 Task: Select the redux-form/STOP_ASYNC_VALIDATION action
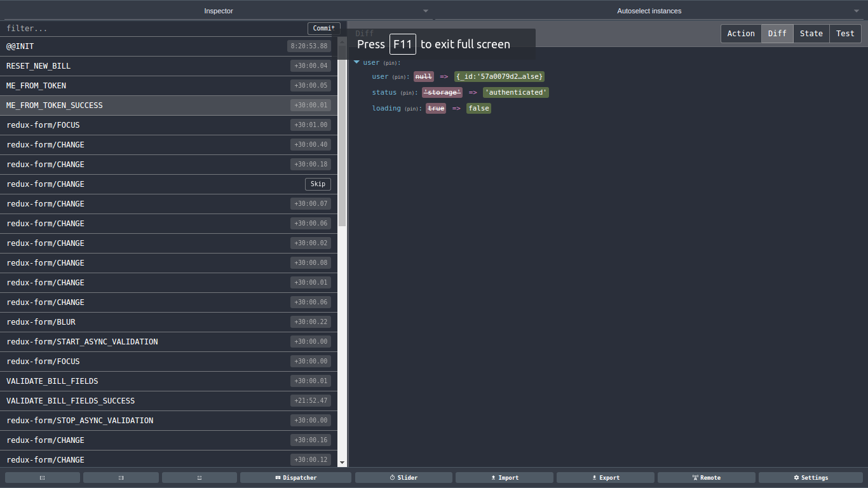click(168, 421)
